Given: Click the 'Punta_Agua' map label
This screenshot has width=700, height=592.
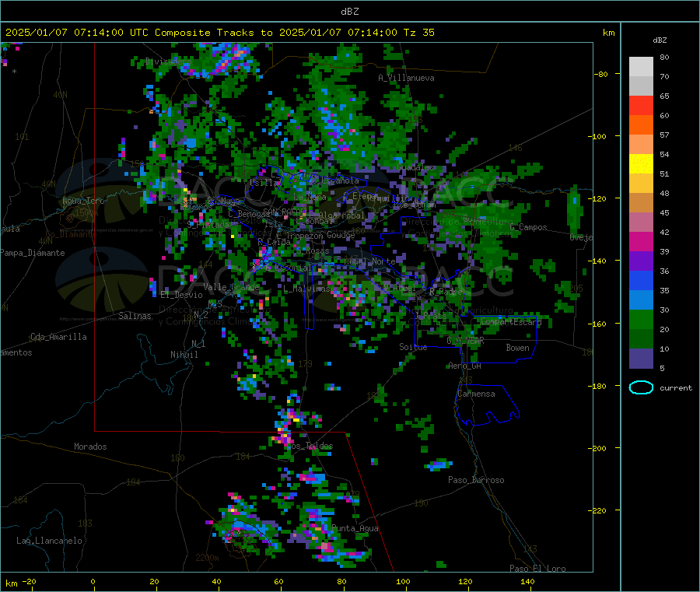Looking at the screenshot, I should [355, 528].
